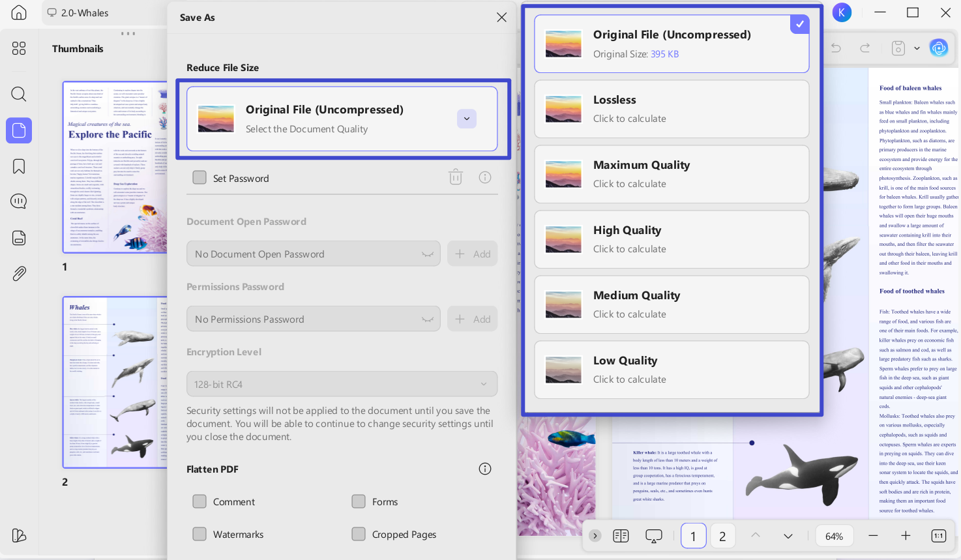Zoom out with minus icon
961x560 pixels.
click(x=873, y=535)
